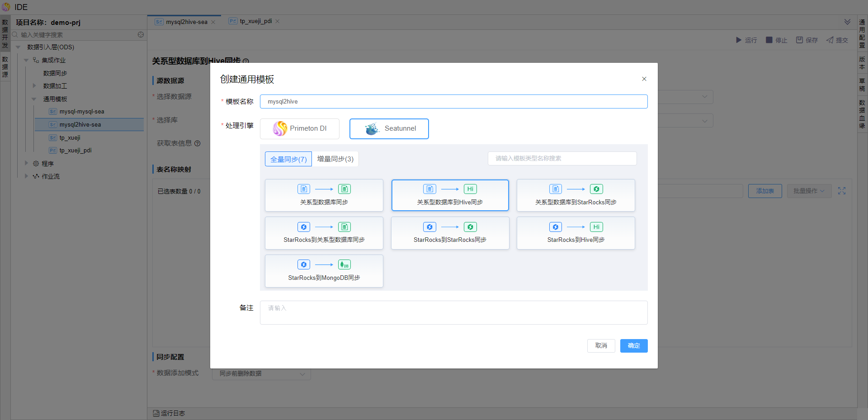Switch to the 全量同步(7) tab
This screenshot has width=868, height=420.
point(288,159)
